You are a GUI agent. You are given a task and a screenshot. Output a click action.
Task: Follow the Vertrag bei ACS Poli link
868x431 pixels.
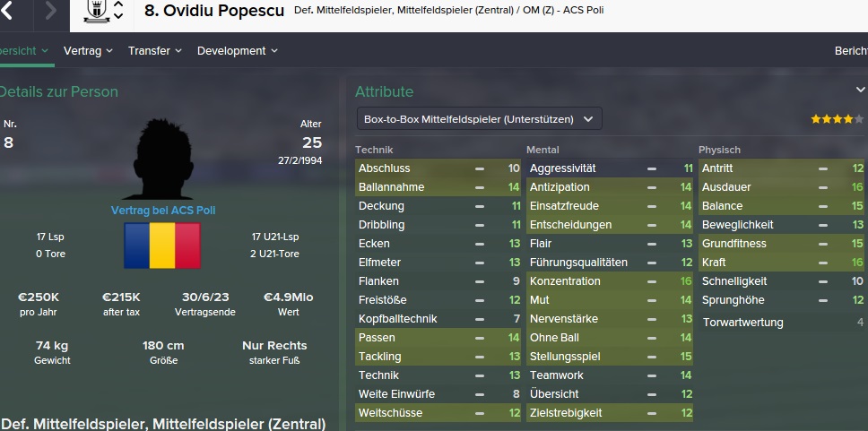pos(163,211)
